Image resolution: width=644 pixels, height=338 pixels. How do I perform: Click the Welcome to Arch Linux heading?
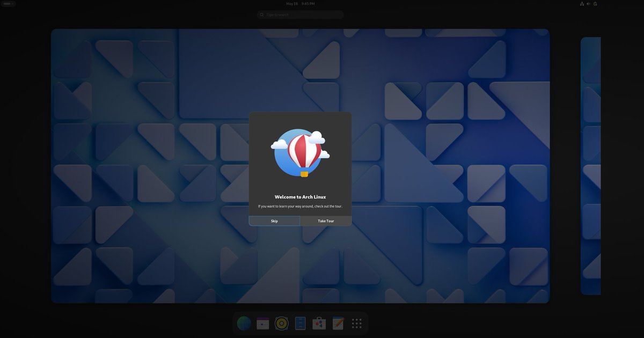click(x=300, y=197)
